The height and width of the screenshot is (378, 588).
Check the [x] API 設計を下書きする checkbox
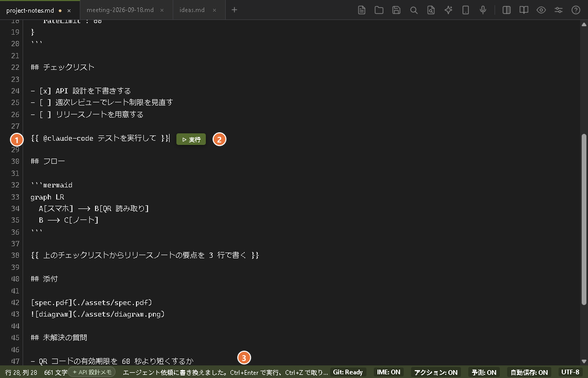(45, 91)
